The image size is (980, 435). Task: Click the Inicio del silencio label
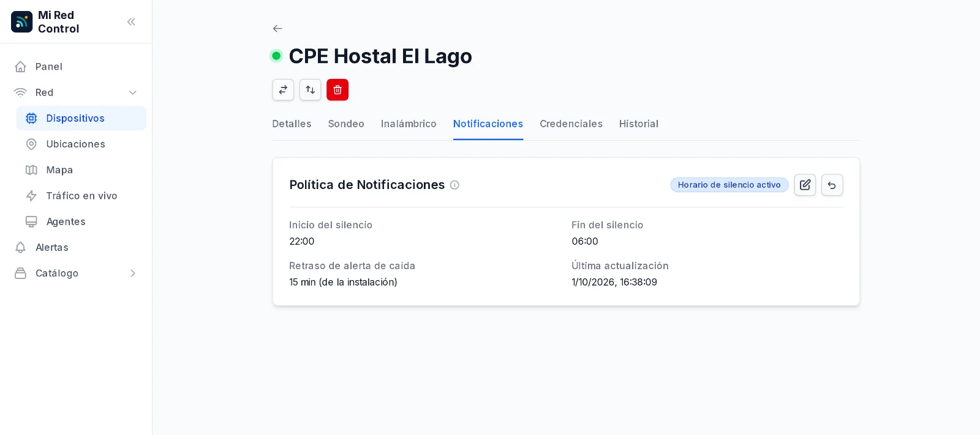click(x=331, y=225)
